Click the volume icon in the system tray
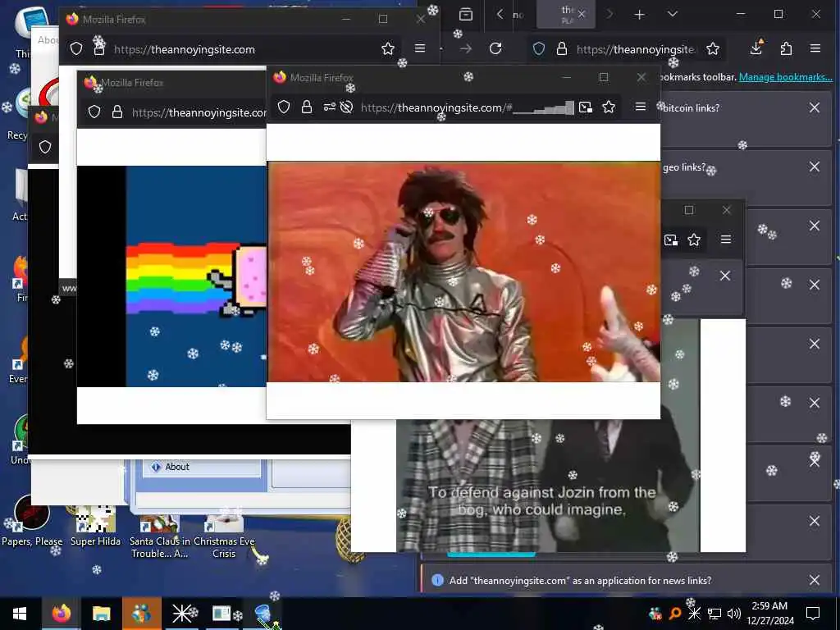 [x=734, y=614]
